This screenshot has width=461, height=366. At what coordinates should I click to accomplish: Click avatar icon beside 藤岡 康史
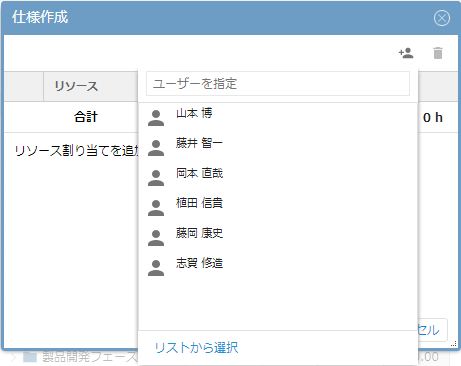pos(156,238)
